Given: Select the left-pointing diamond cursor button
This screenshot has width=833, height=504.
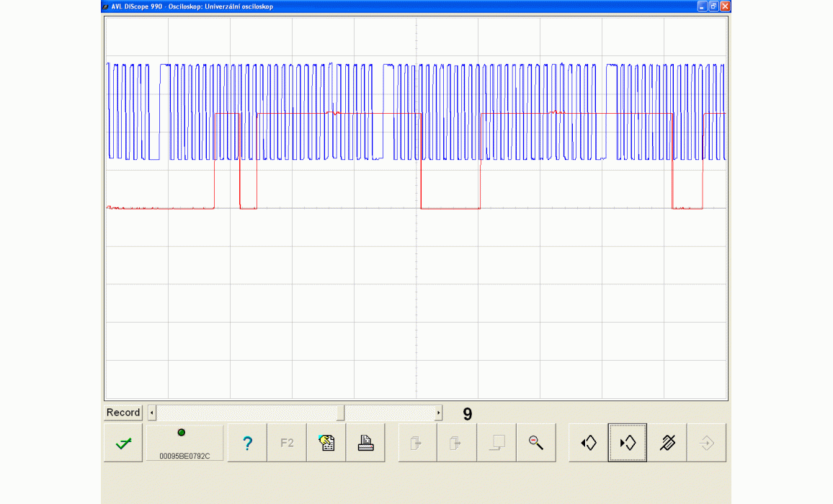Looking at the screenshot, I should [x=588, y=444].
